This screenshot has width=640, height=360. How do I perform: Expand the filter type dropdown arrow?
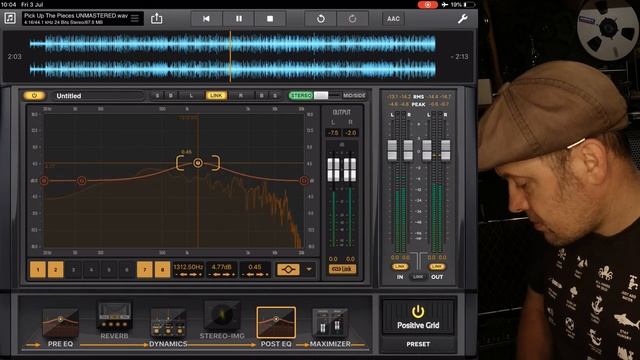(309, 269)
